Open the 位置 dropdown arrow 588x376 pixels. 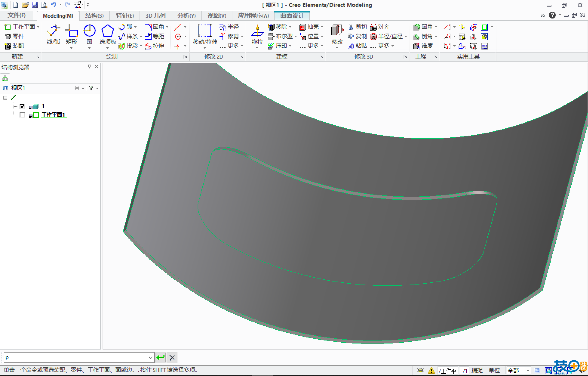[322, 36]
